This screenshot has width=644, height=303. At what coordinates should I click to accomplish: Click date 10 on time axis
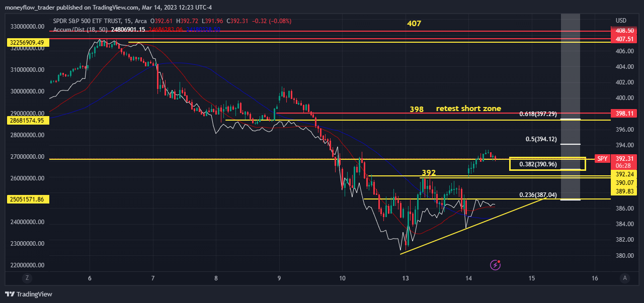(342, 278)
